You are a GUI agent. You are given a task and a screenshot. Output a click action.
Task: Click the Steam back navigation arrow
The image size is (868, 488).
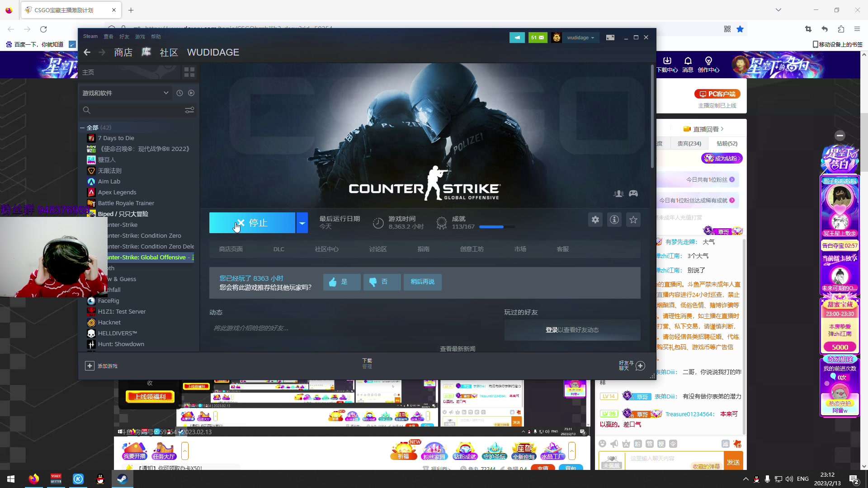pos(87,52)
